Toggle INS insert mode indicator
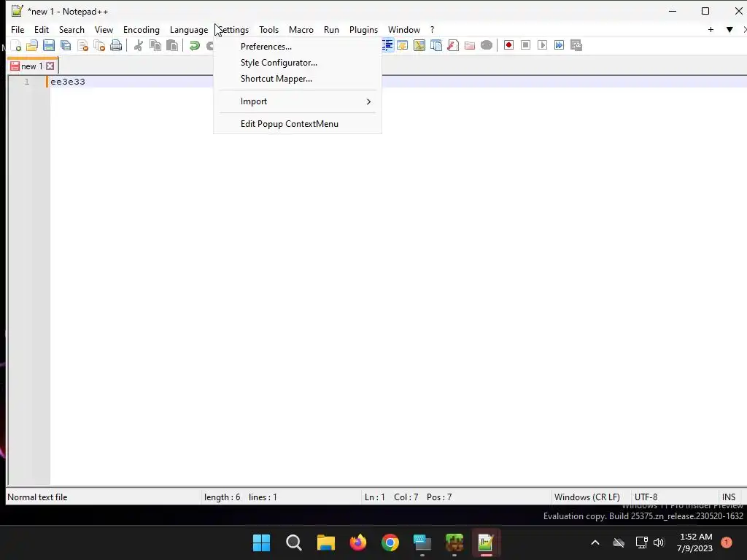Screen dimensions: 747x560 click(729, 497)
